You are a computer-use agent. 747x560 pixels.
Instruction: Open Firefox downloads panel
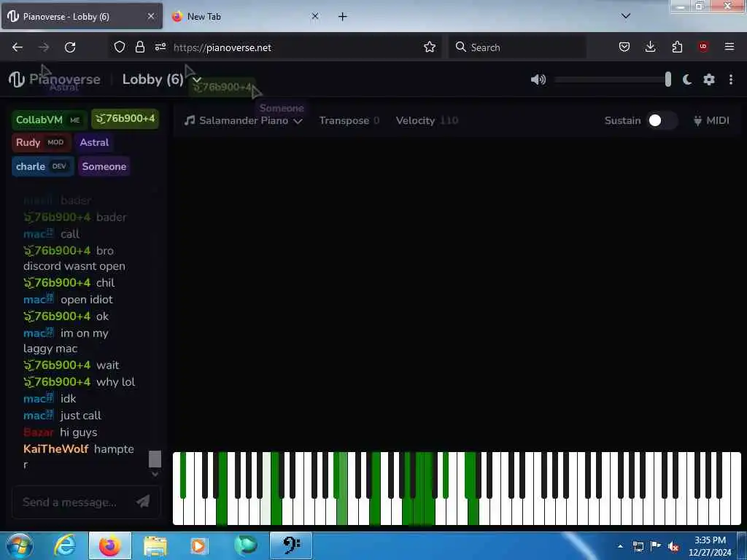(x=650, y=47)
